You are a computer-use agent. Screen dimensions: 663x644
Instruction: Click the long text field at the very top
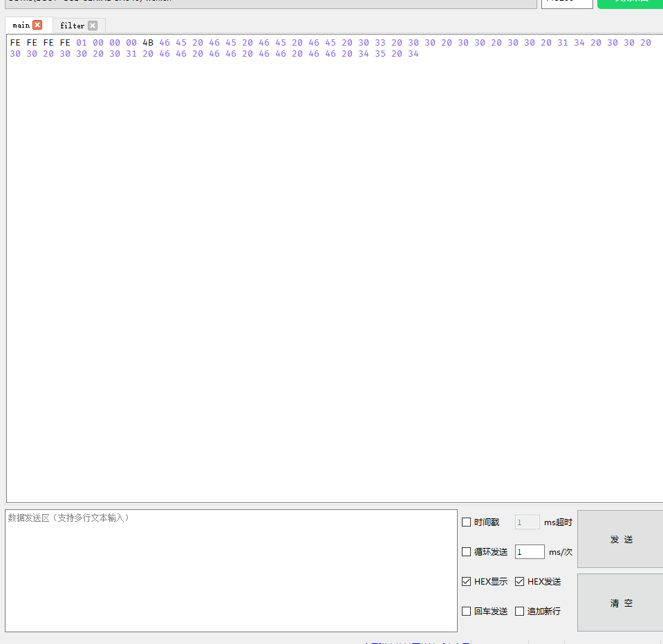coord(270,2)
